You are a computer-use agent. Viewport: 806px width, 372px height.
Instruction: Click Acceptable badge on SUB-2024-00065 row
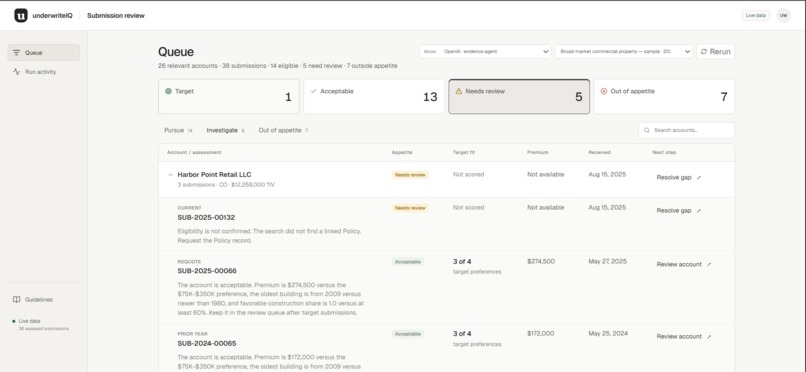[x=408, y=334]
